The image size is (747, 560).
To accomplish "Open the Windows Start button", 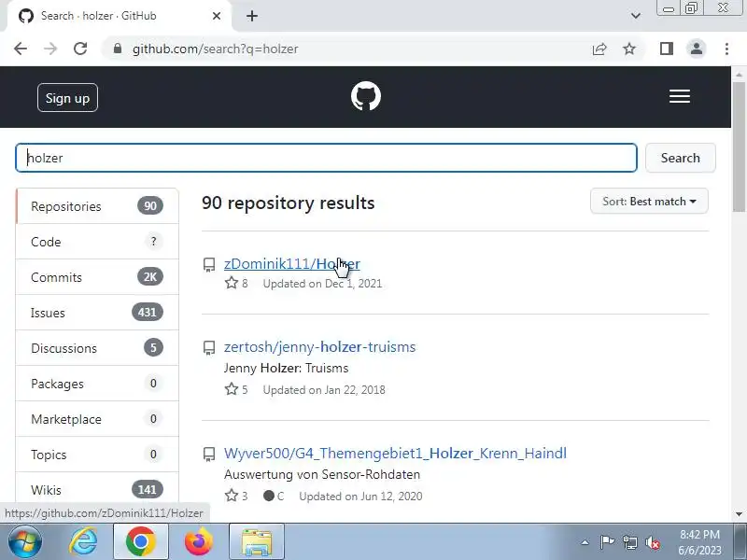I will click(24, 542).
